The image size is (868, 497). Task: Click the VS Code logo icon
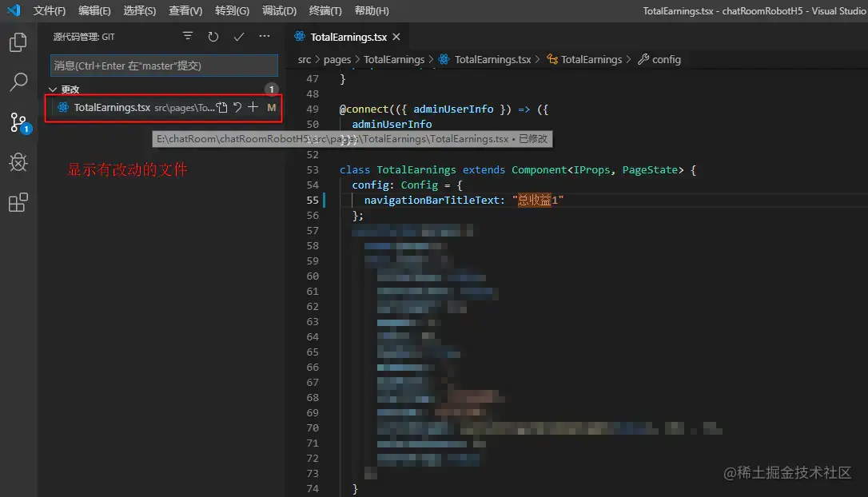pos(14,10)
